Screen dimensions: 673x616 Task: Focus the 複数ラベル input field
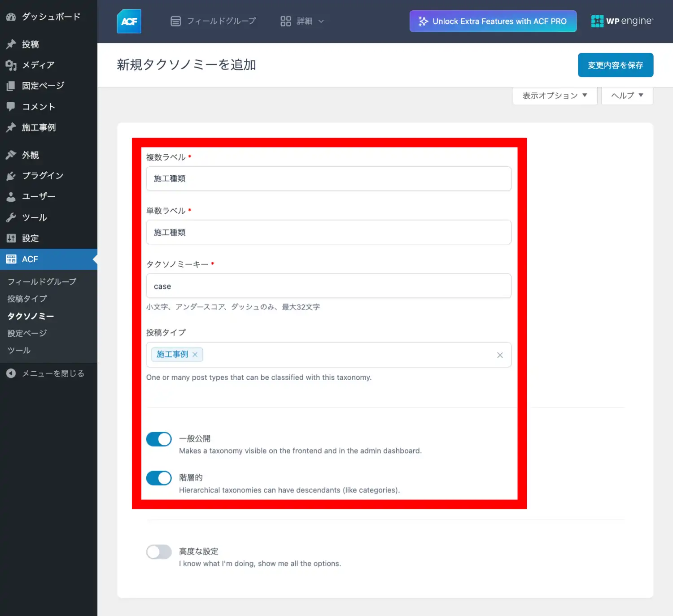tap(328, 178)
